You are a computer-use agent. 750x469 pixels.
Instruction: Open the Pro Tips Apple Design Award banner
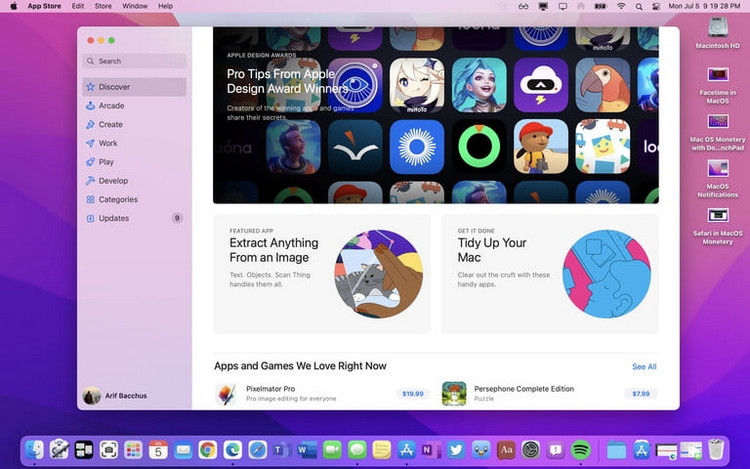tap(435, 115)
